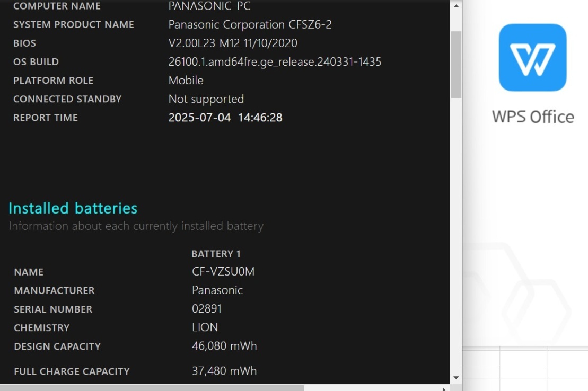This screenshot has height=391, width=588.
Task: Click full charge capacity "37,480 mWh"
Action: click(x=224, y=371)
